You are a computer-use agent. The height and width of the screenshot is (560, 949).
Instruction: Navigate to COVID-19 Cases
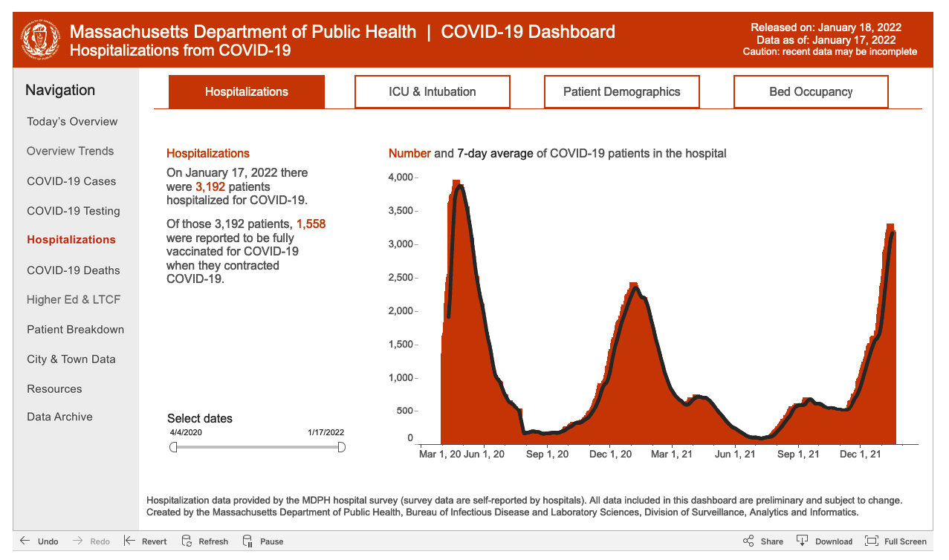pos(71,181)
